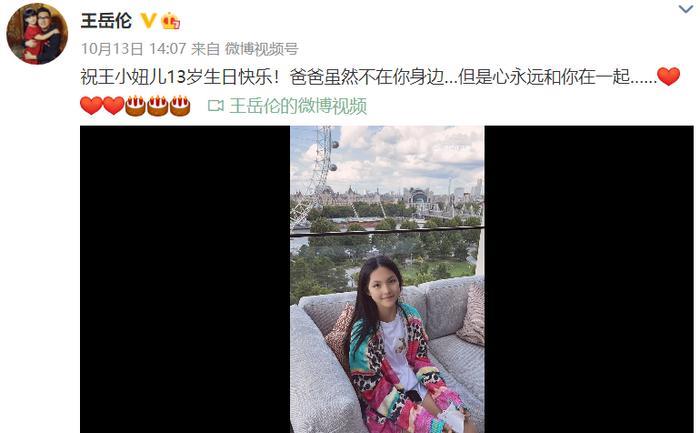Open 王岳伦's profile avatar picture
Screen dimensions: 700x433
(38, 34)
